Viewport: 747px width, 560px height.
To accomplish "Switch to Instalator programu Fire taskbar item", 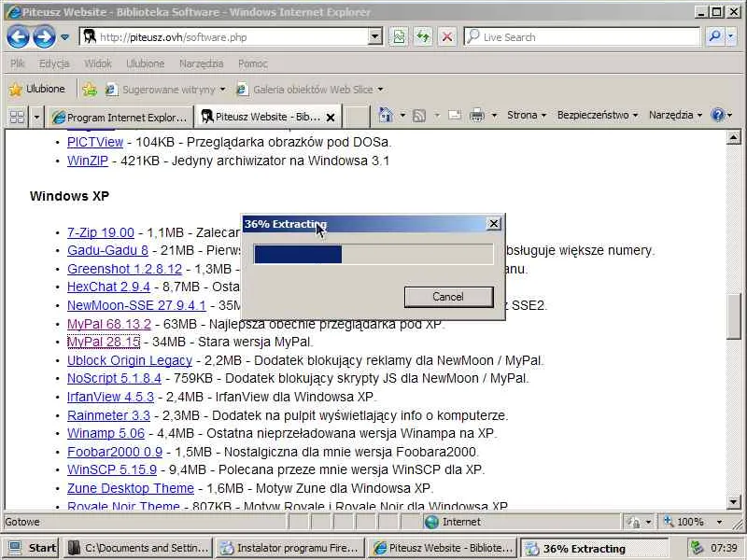I will click(x=289, y=548).
